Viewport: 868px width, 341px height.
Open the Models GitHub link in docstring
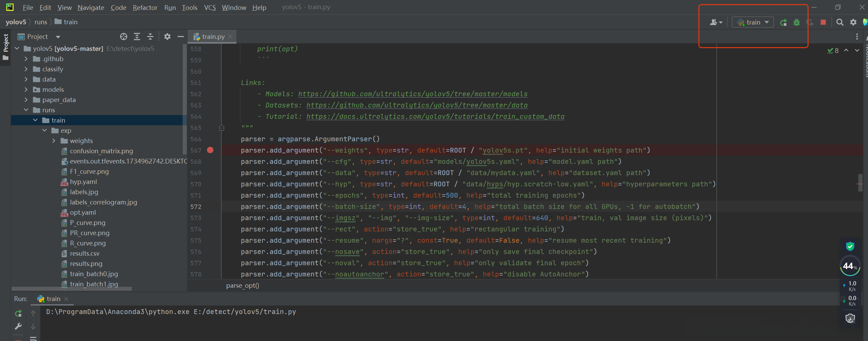(x=413, y=94)
